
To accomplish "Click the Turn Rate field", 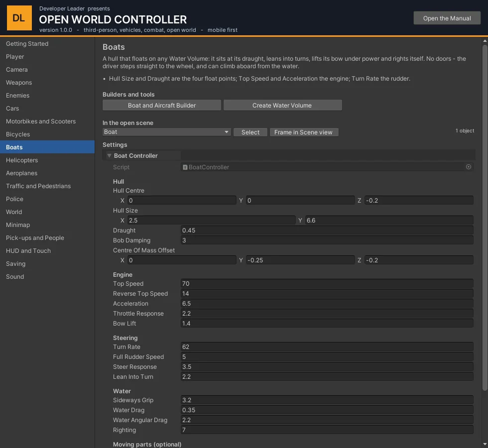I will pyautogui.click(x=327, y=346).
